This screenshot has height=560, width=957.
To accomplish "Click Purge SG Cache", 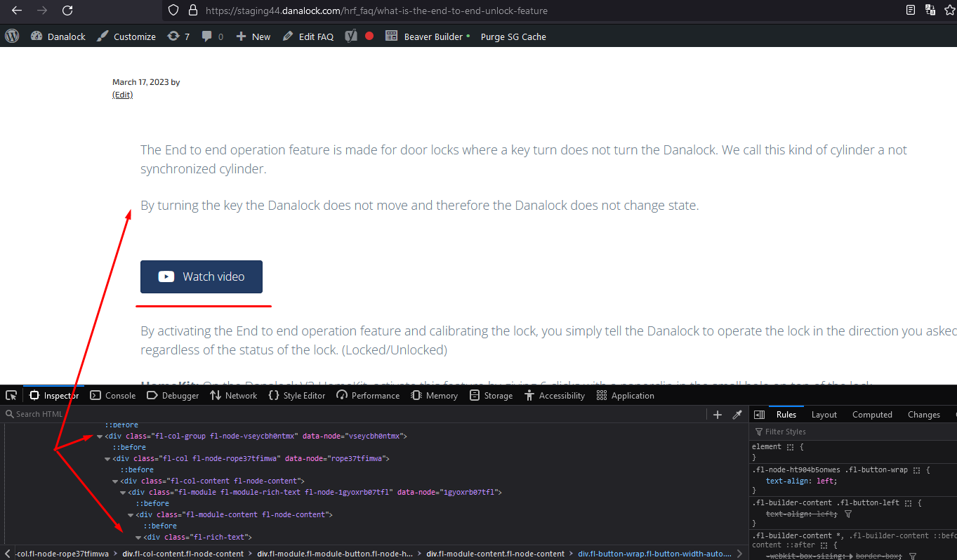I will [x=513, y=36].
